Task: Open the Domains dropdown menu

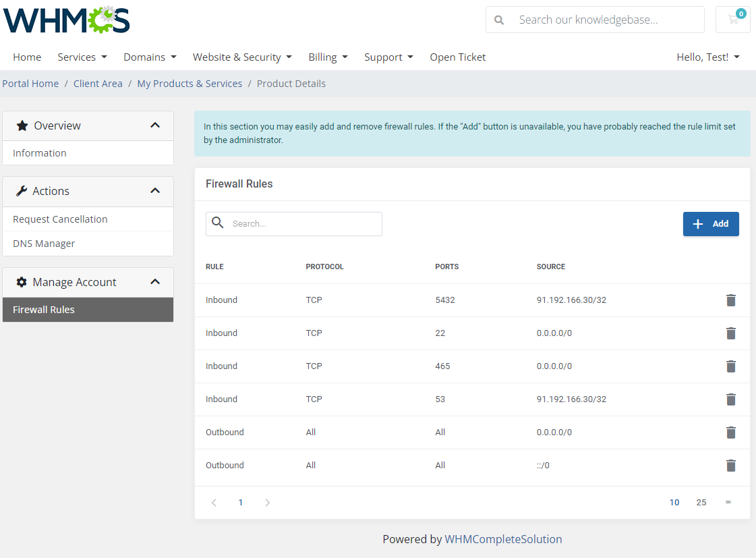Action: pos(150,57)
